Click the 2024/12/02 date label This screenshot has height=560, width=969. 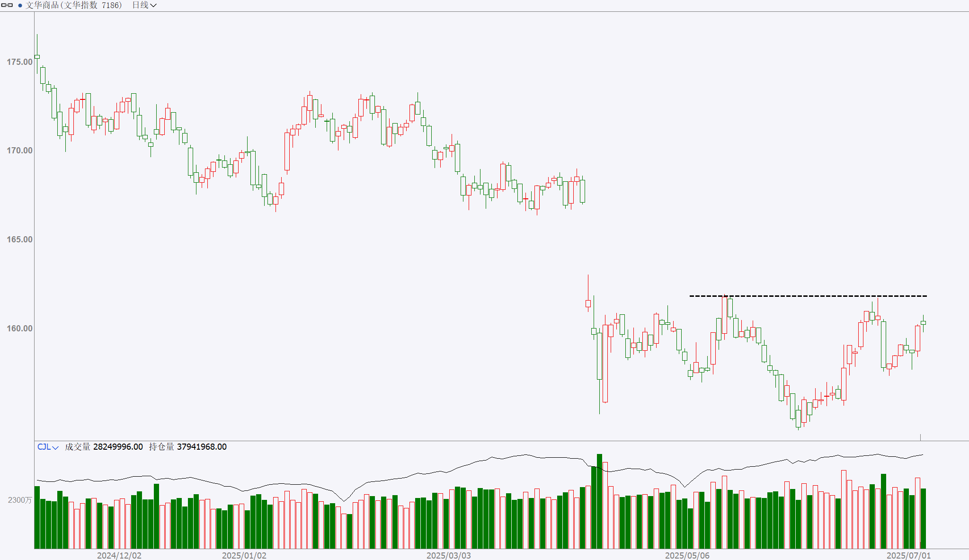pyautogui.click(x=119, y=555)
